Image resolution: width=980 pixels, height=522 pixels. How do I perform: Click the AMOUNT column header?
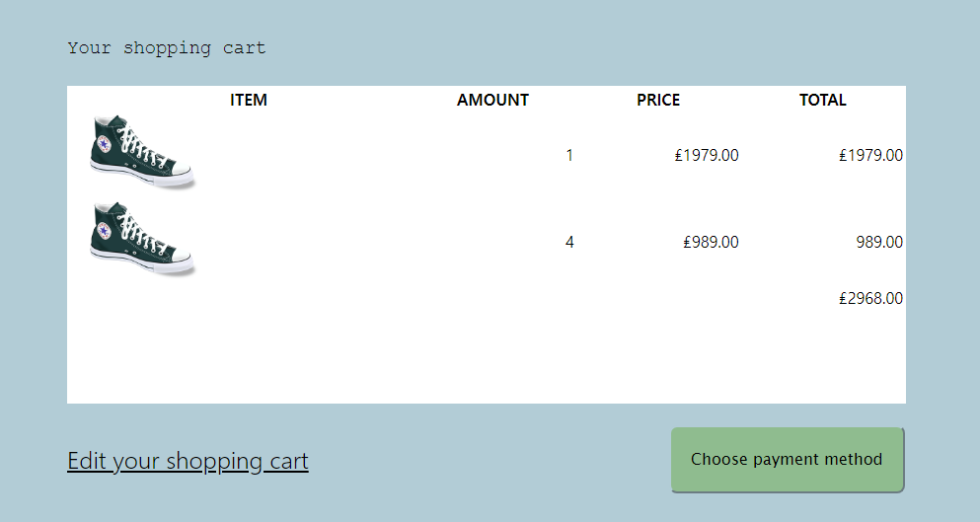tap(492, 100)
